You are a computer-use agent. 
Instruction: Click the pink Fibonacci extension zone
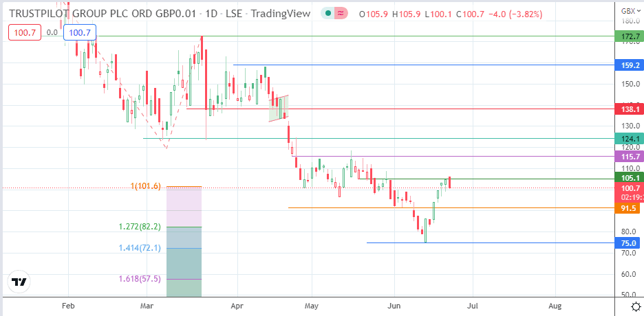tap(184, 206)
